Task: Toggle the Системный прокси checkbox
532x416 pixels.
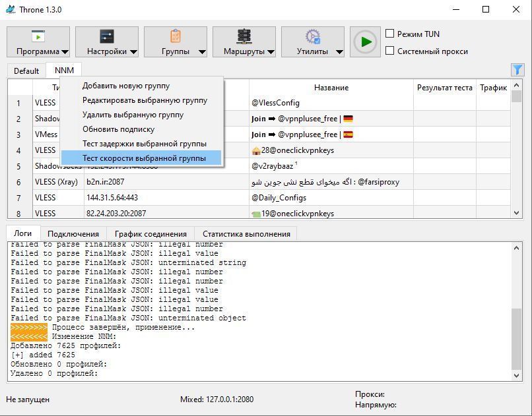Action: [x=390, y=51]
